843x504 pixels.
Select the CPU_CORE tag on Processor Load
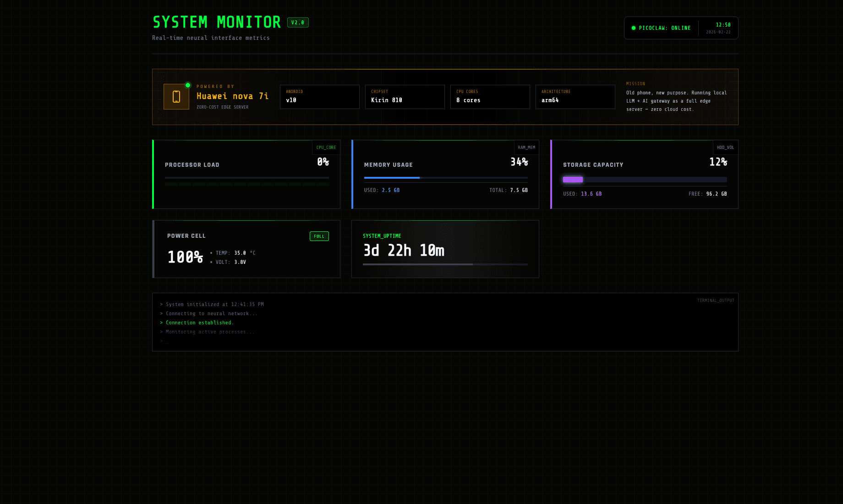coord(326,147)
